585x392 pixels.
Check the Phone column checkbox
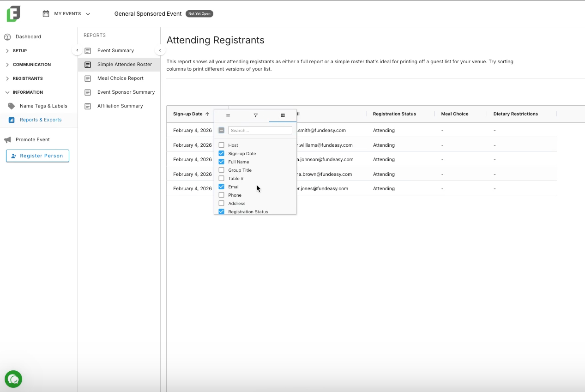click(221, 195)
